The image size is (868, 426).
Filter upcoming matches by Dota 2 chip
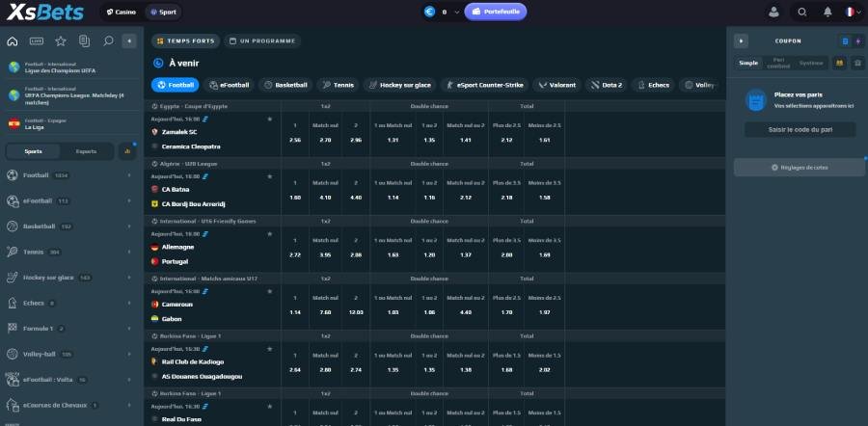click(607, 85)
